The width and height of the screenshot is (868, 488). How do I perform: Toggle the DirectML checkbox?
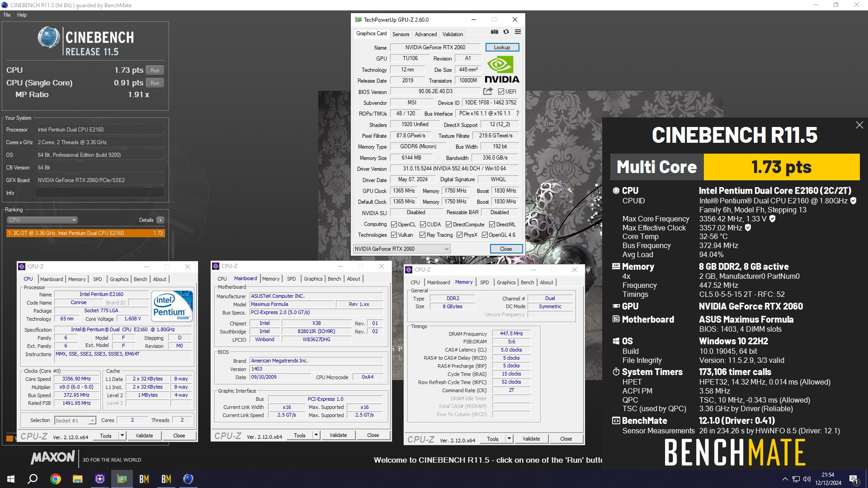[492, 225]
